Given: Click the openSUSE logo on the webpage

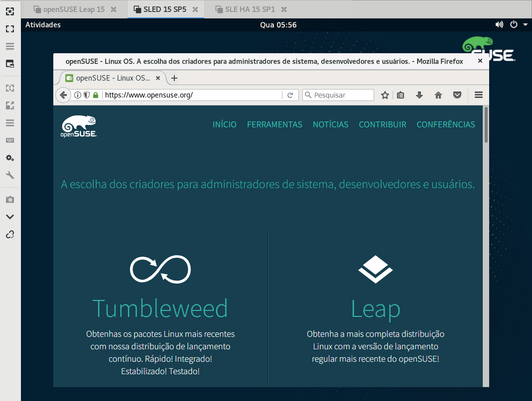Looking at the screenshot, I should 79,126.
